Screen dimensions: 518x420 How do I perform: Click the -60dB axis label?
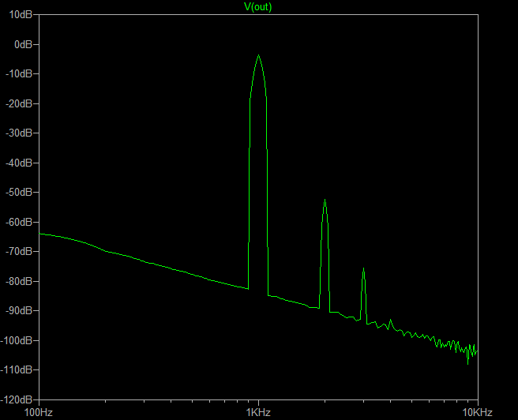[x=19, y=222]
